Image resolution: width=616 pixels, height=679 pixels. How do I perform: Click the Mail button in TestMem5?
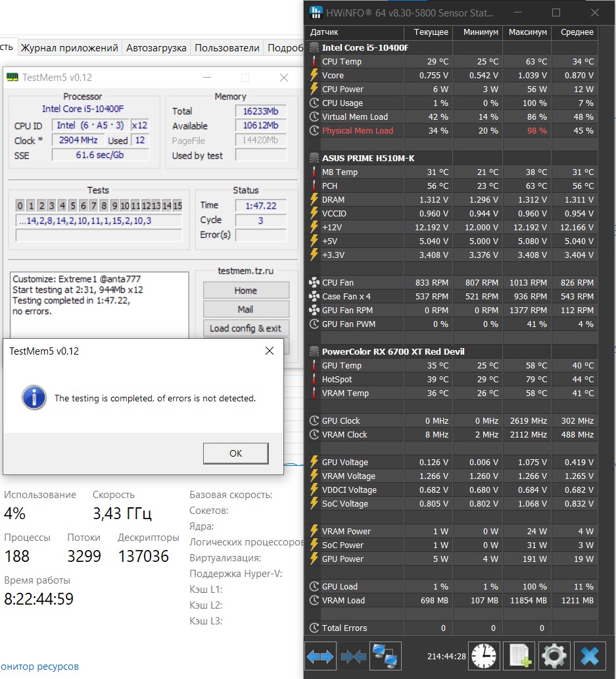246,309
